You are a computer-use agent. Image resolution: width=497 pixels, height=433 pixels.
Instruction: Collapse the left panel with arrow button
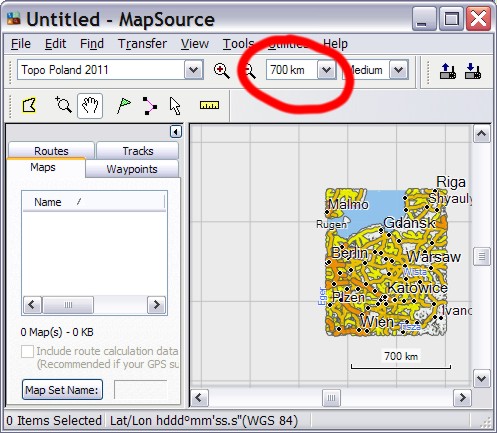point(176,132)
